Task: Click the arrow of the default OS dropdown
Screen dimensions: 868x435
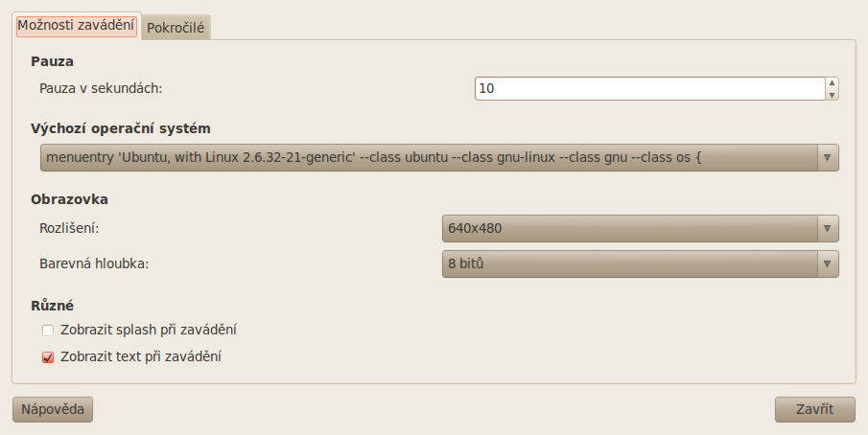Action: click(827, 157)
